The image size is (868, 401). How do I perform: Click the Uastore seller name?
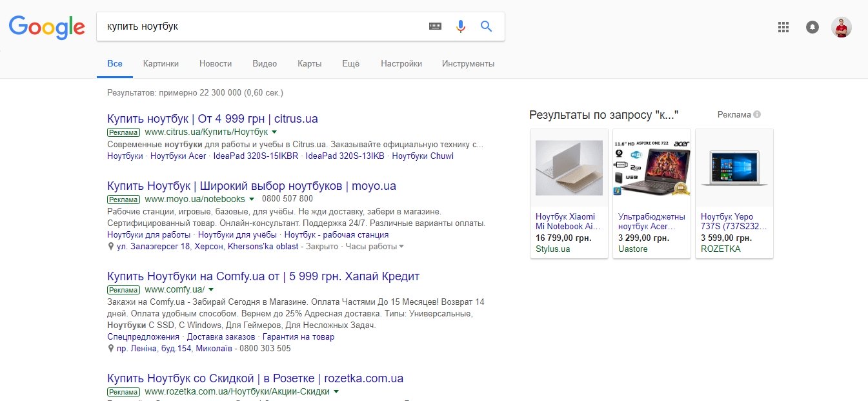point(633,249)
